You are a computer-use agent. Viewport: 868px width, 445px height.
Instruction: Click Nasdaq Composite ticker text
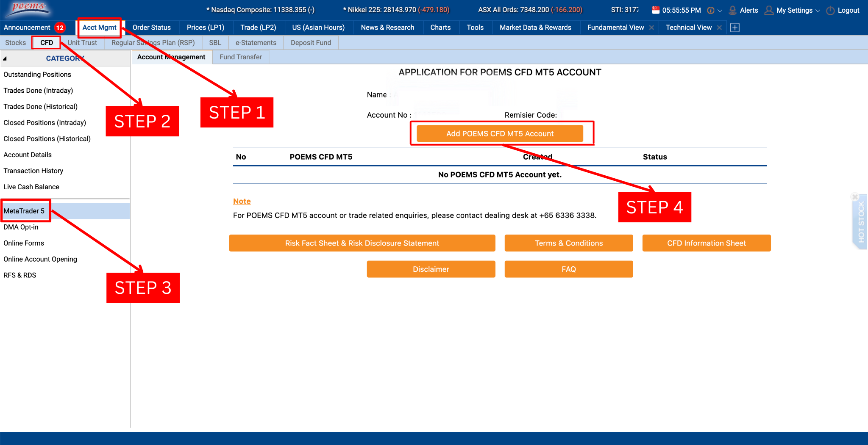tap(260, 10)
